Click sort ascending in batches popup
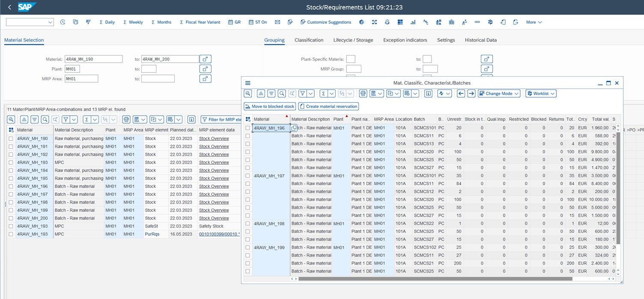644x299 pixels. click(261, 93)
